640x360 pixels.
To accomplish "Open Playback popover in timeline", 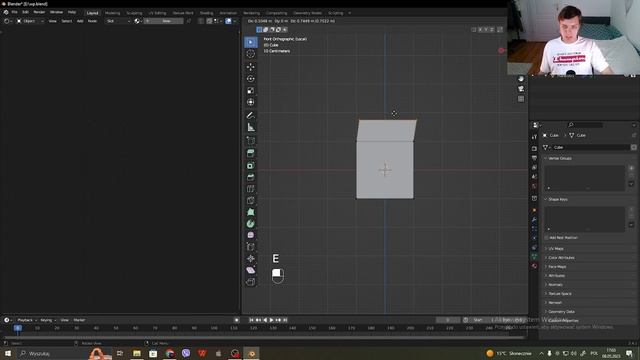I will 27,320.
